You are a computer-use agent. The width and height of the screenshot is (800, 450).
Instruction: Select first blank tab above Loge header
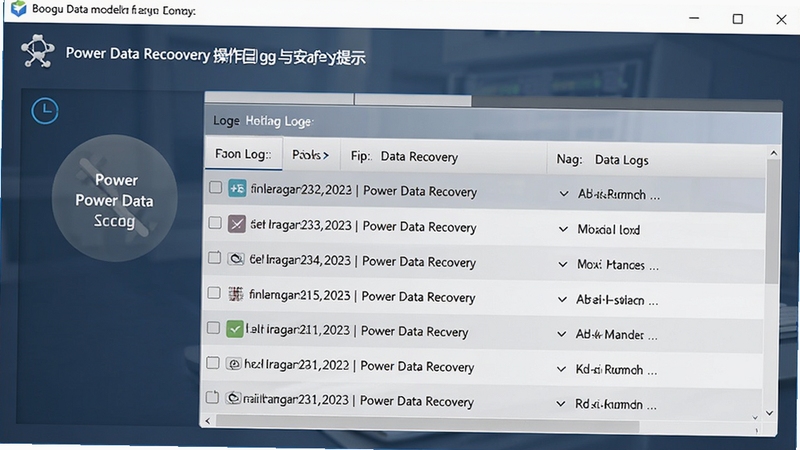279,98
